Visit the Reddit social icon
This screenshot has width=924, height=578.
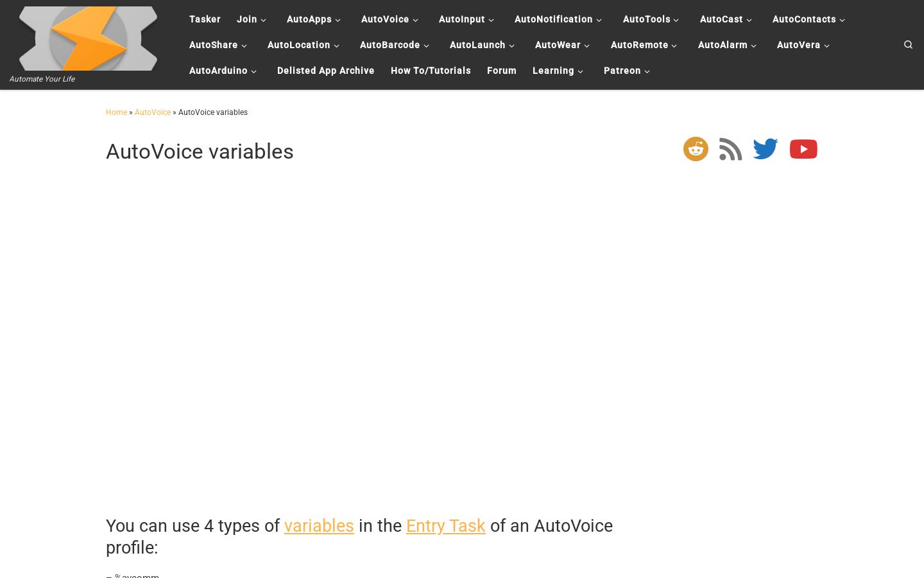(696, 149)
